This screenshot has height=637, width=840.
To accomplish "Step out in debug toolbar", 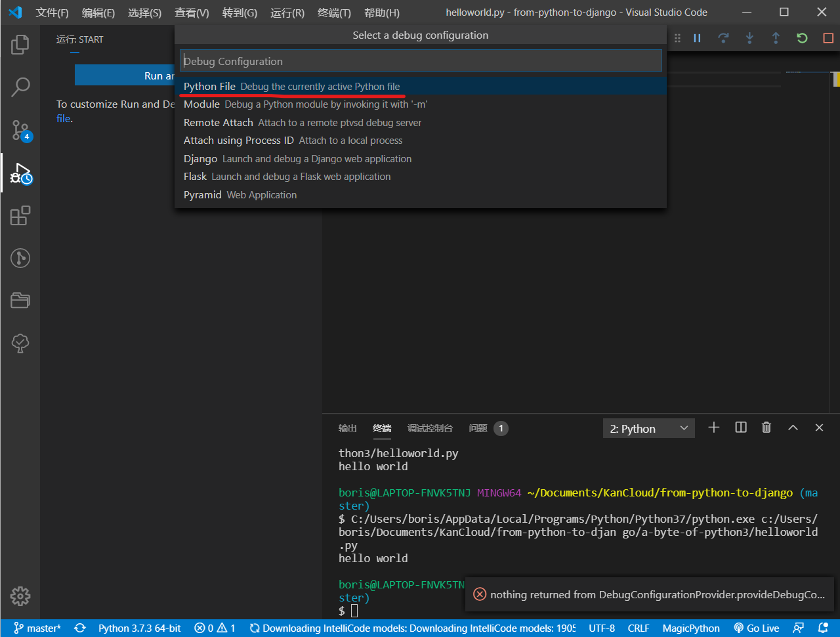I will tap(776, 38).
